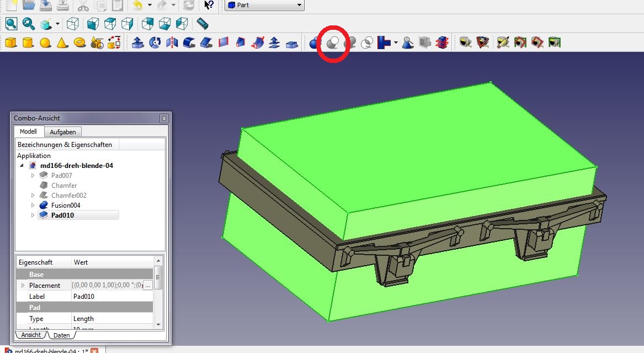Screen dimensions: 644x353
Task: Select the Chamfer tree item
Action: pyautogui.click(x=64, y=185)
